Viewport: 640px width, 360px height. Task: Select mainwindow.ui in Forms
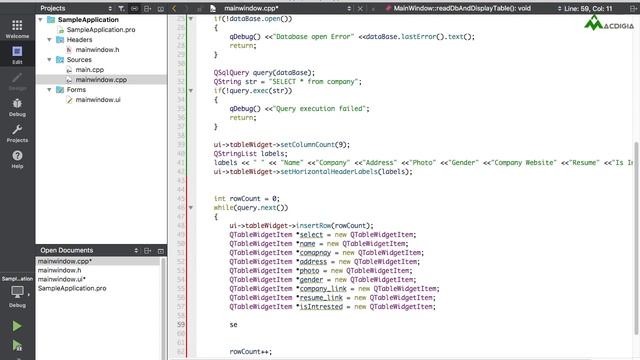pos(98,100)
